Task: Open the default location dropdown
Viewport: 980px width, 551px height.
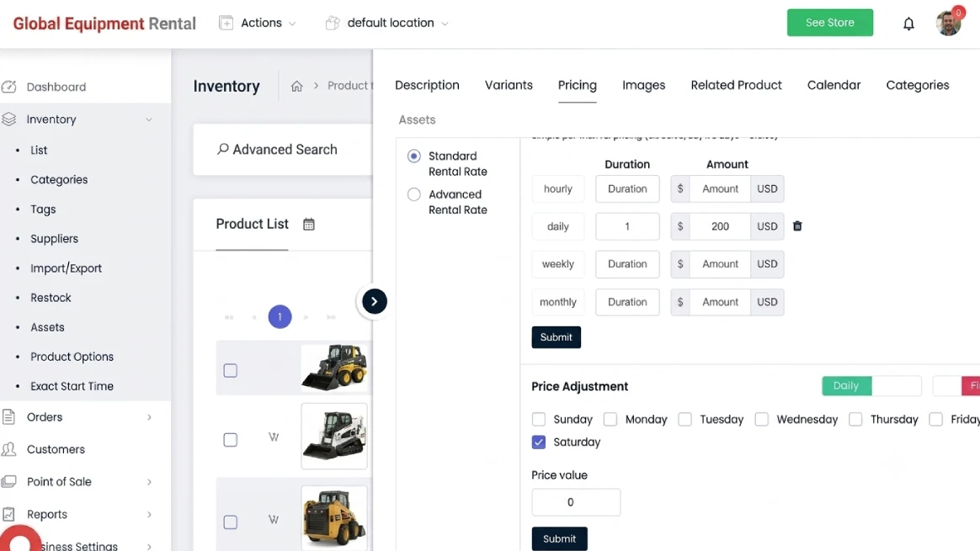Action: [x=387, y=23]
